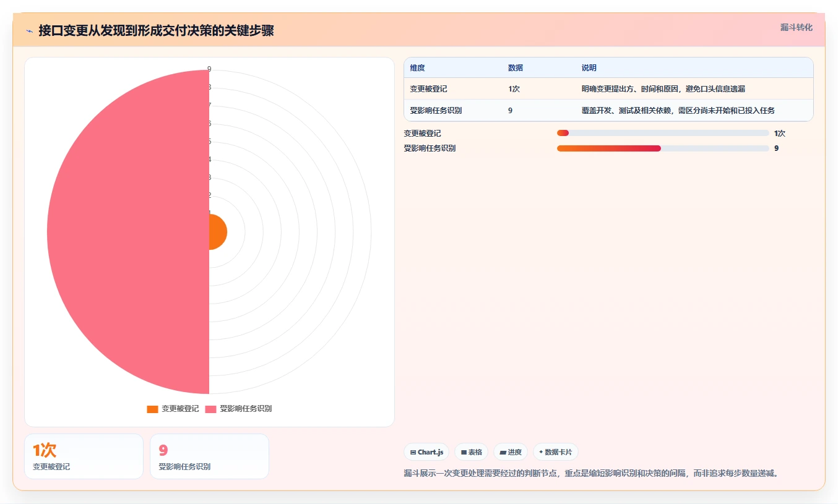Click the pink 受影响任务识别 legend swatch
Screen dimensions: 838x504
coord(211,409)
